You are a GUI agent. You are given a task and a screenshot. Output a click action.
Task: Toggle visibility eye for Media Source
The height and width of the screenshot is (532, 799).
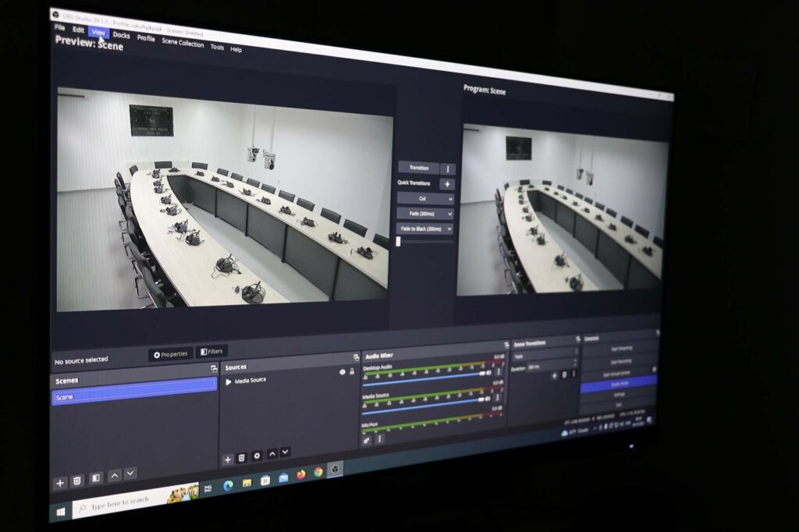point(342,372)
